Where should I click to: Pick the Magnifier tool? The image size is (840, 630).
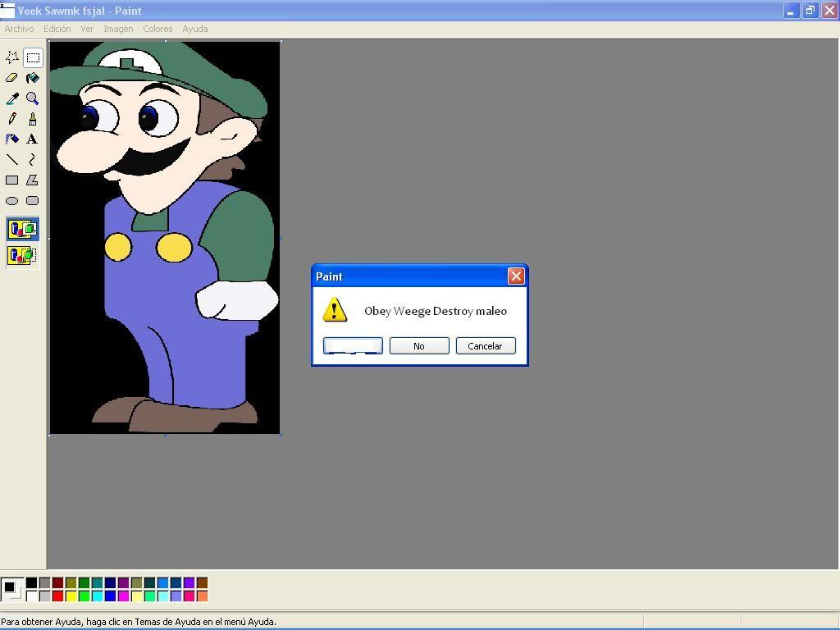(33, 98)
